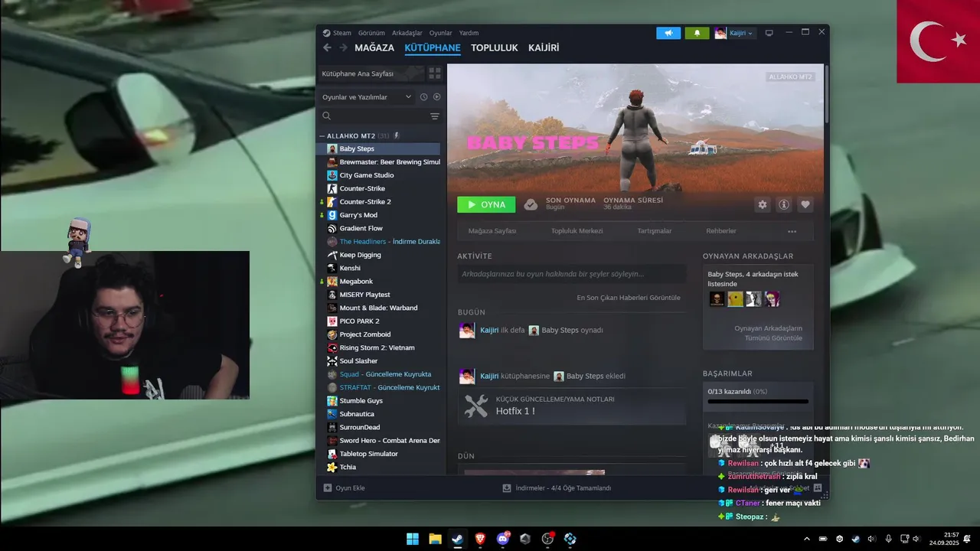The width and height of the screenshot is (980, 551).
Task: Click the library search magnifier icon
Action: (x=327, y=116)
